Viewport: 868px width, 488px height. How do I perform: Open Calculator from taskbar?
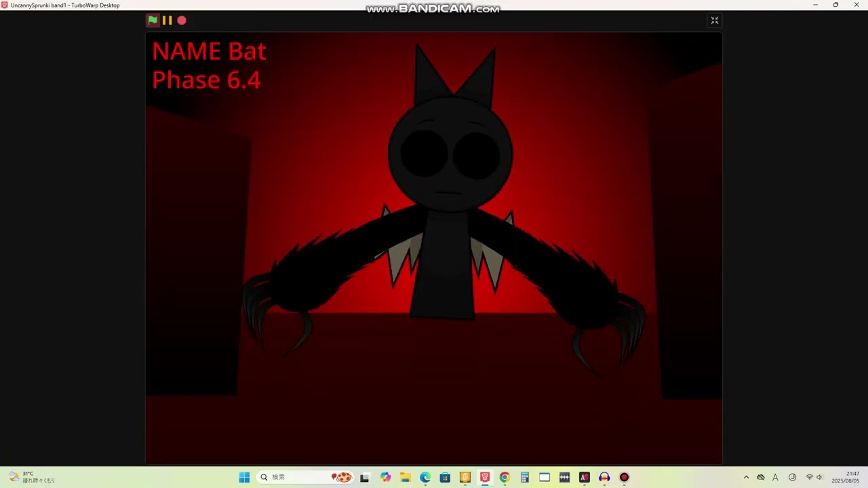pyautogui.click(x=524, y=477)
